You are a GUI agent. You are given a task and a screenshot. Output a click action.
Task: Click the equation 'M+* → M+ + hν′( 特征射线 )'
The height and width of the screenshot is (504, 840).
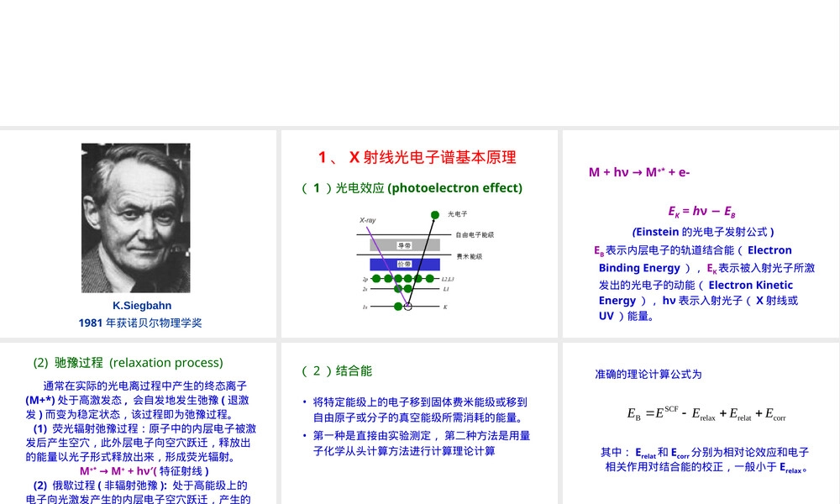tap(144, 471)
